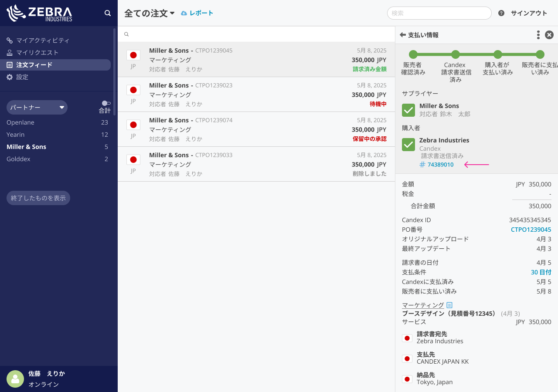Select マイアクティビティ in the sidebar
The image size is (558, 392).
pyautogui.click(x=43, y=41)
